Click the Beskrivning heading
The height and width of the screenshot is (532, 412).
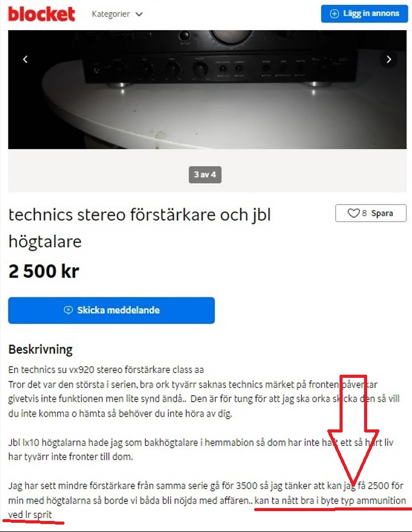click(41, 349)
